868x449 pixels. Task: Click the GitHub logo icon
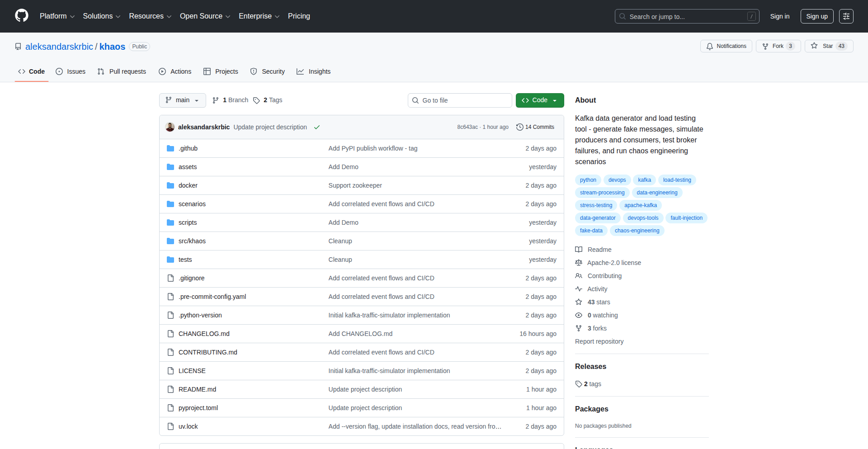click(21, 16)
